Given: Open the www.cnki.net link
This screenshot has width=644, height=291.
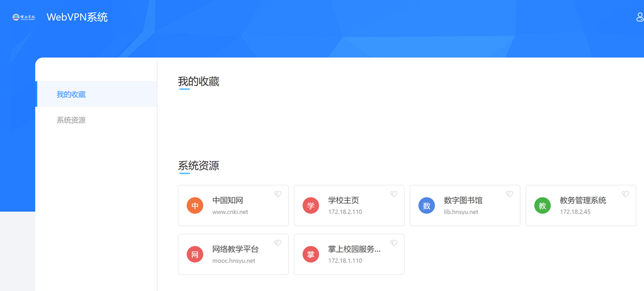Looking at the screenshot, I should [x=230, y=212].
